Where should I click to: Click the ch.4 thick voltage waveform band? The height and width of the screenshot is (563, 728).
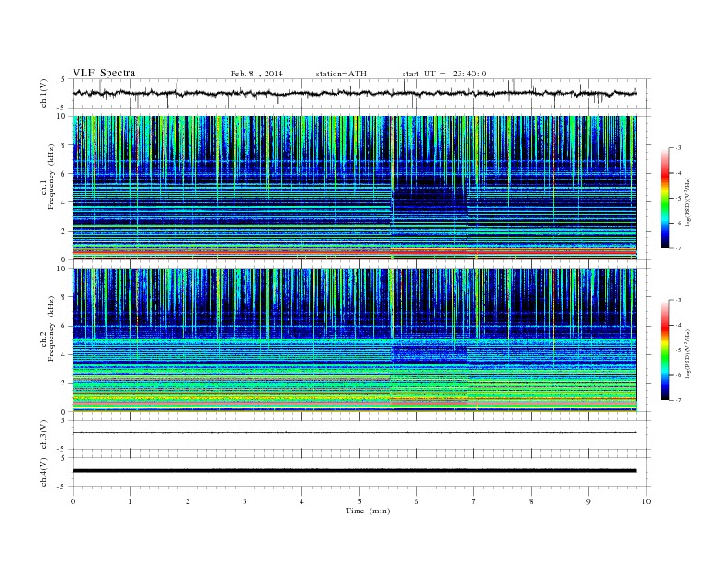[354, 471]
